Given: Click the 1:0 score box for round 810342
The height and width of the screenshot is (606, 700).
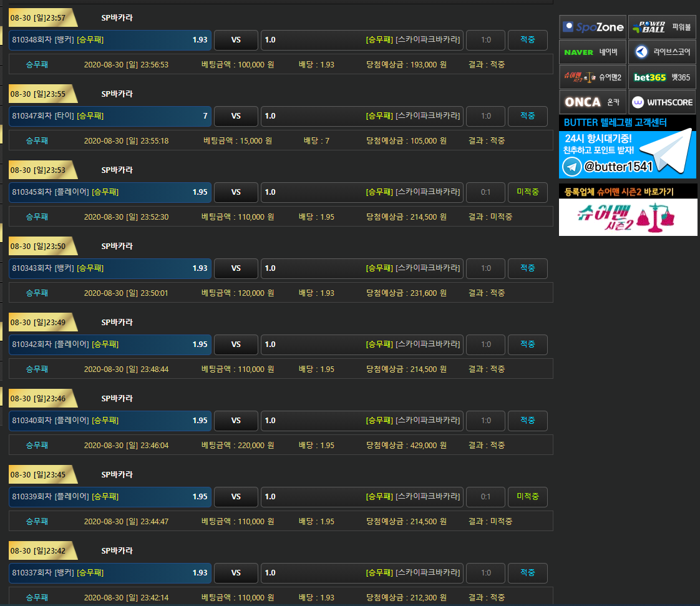Looking at the screenshot, I should point(486,345).
